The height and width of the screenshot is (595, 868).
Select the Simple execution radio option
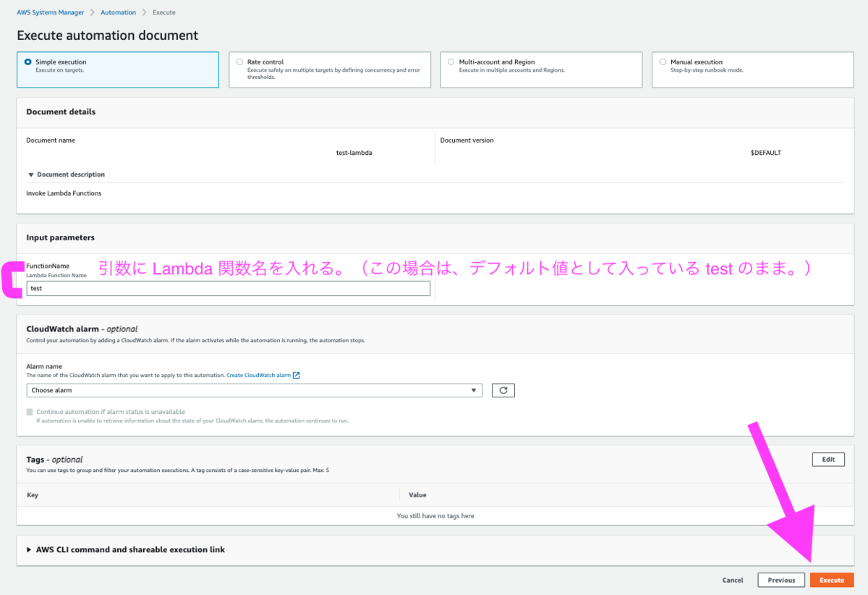27,62
